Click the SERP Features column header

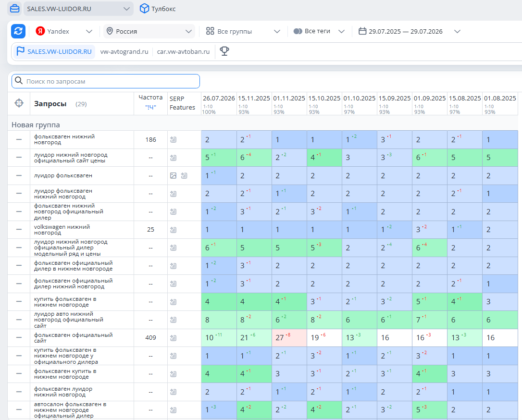[x=182, y=103]
